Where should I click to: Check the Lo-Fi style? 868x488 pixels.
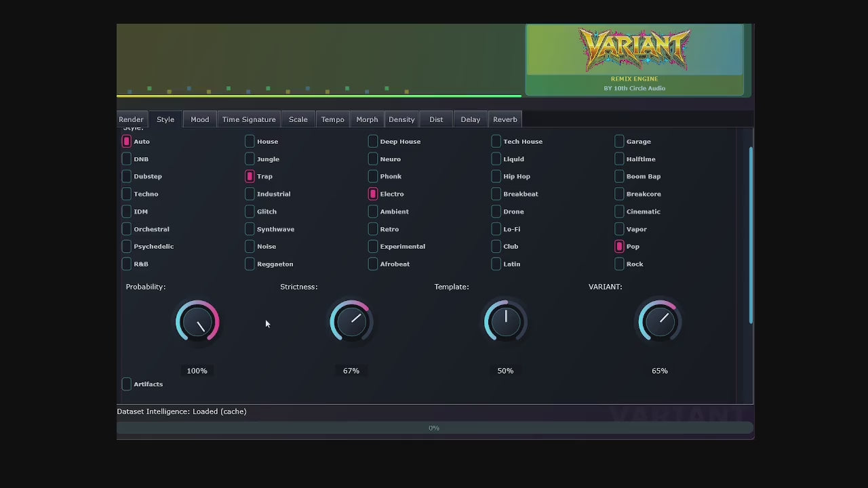tap(496, 229)
